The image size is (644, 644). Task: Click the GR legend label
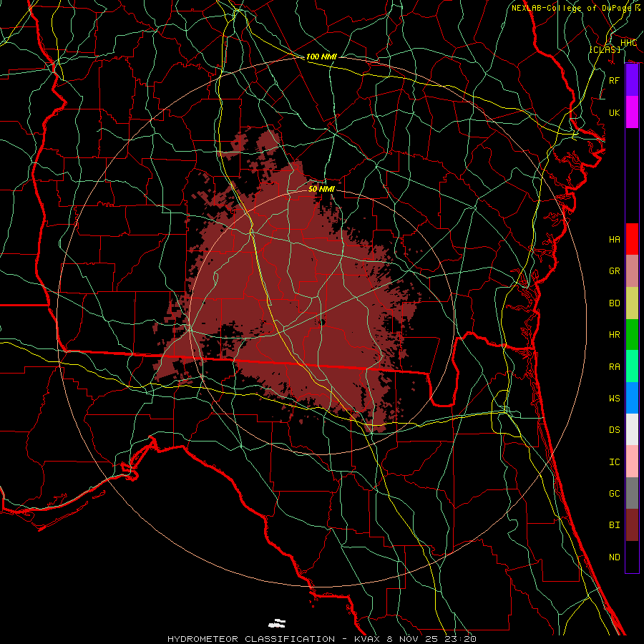(615, 271)
